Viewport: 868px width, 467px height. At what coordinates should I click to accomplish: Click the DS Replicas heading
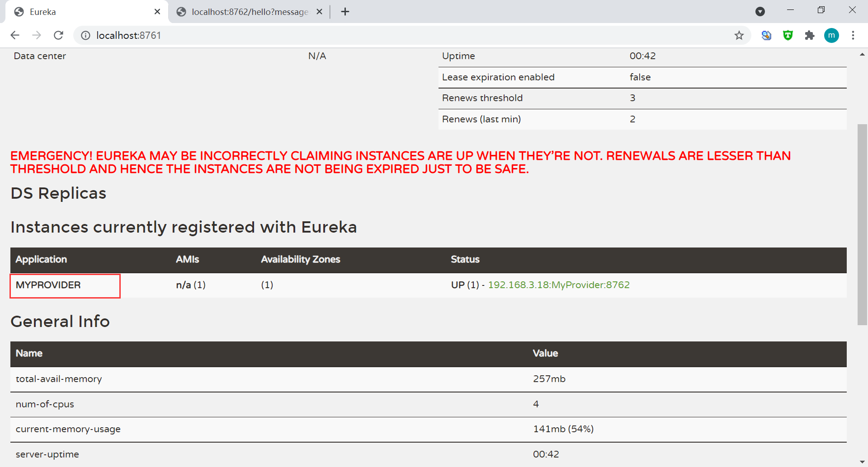pyautogui.click(x=58, y=193)
